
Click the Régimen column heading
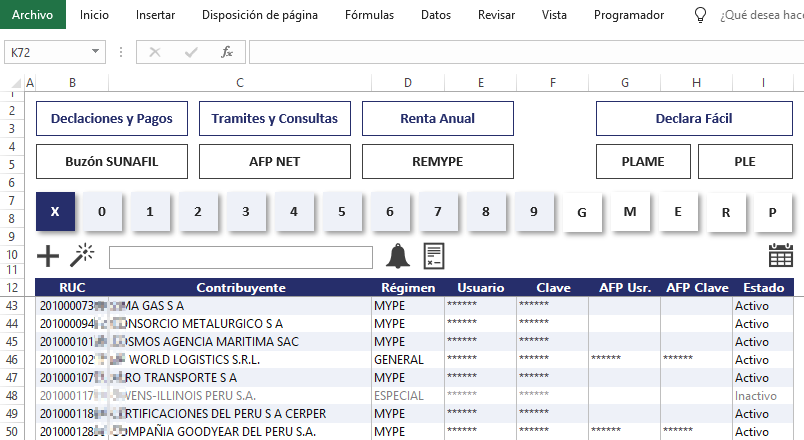coord(408,288)
